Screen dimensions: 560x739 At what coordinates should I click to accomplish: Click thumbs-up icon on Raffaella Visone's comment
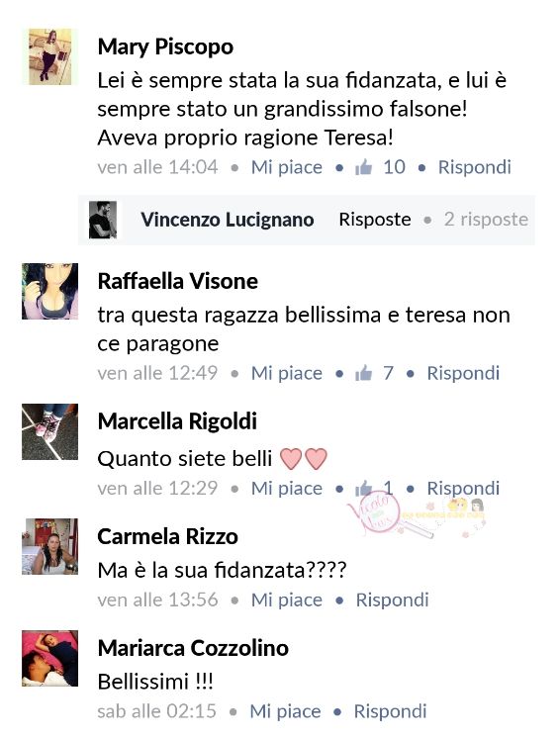tap(363, 373)
